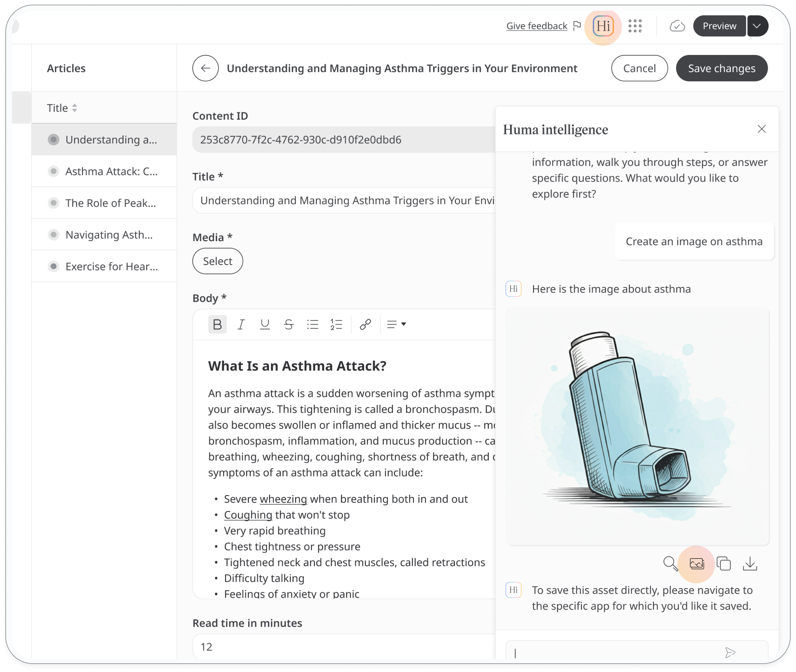796x672 pixels.
Task: Open the apps grid menu
Action: tap(635, 26)
